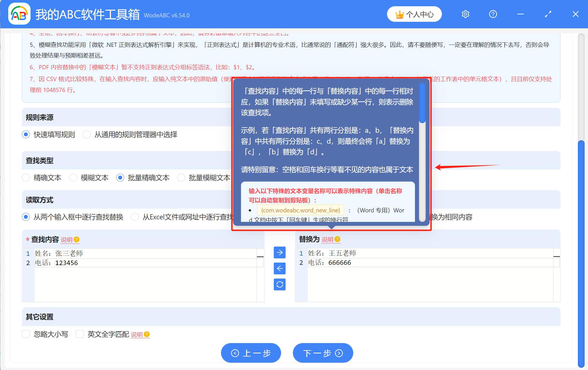Choose 从Excel文件或网址中逐行查找 reading mode
This screenshot has height=370, width=588.
135,217
